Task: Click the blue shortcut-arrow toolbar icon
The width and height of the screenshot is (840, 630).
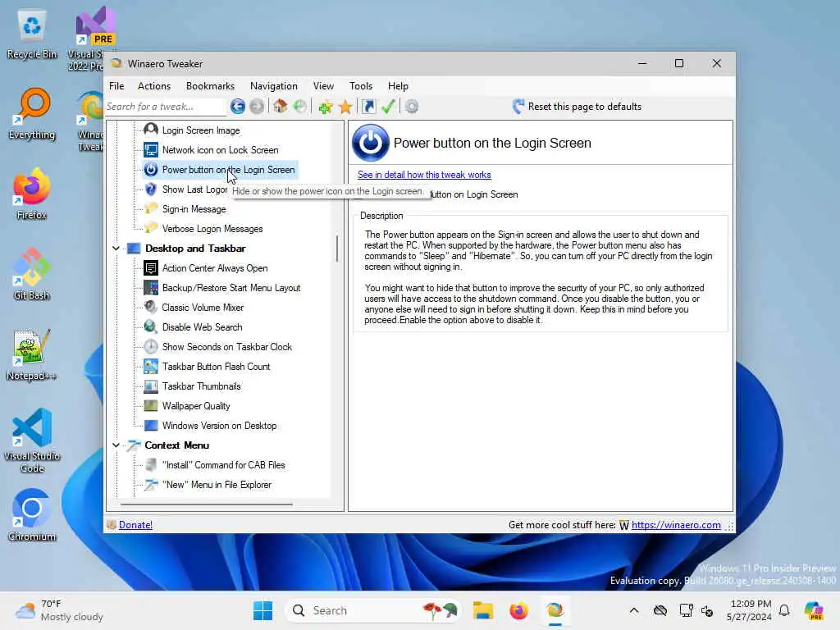Action: click(368, 107)
